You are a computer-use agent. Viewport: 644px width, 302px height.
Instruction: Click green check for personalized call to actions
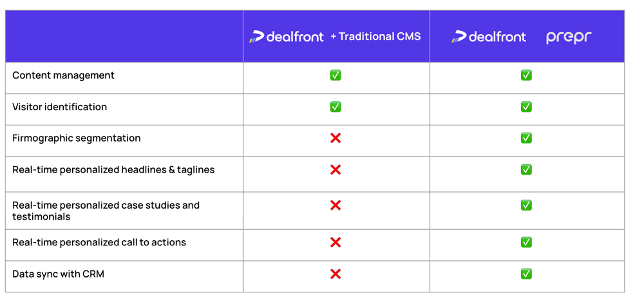(526, 242)
